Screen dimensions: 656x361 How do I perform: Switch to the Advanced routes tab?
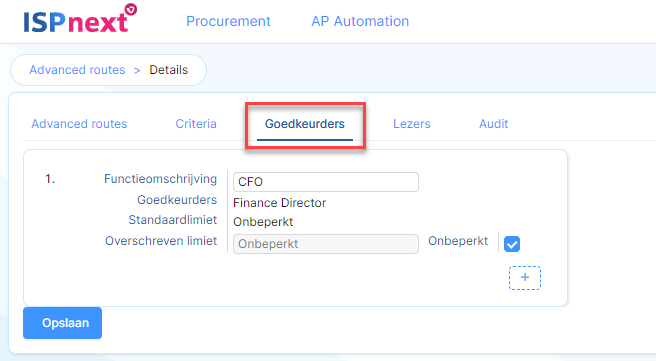tap(79, 124)
